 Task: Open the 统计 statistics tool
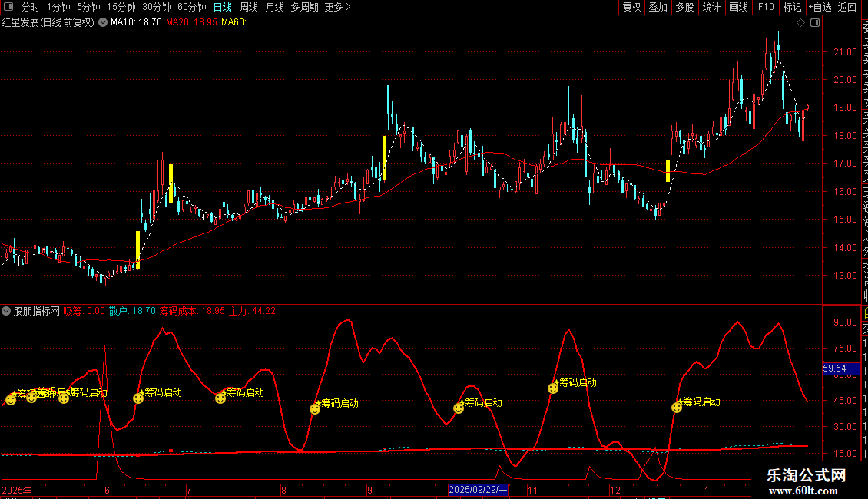tap(711, 7)
